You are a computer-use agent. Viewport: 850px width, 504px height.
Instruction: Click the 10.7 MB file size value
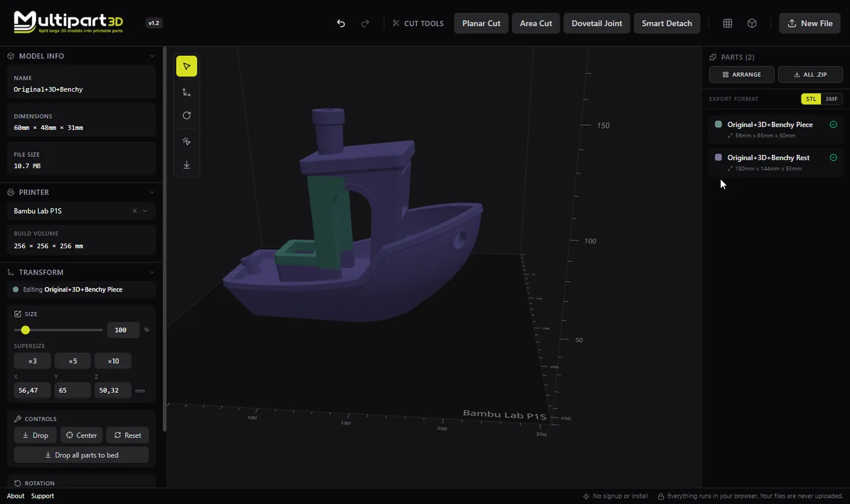click(x=27, y=166)
